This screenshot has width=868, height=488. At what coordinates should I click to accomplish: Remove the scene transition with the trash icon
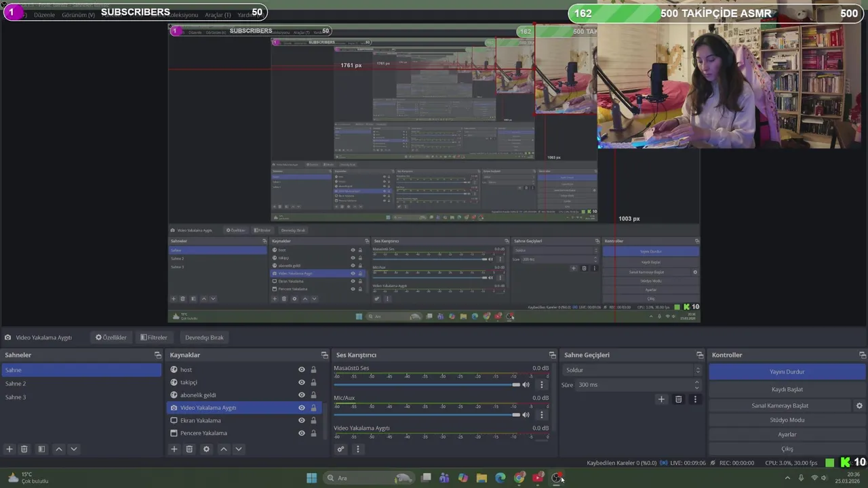pyautogui.click(x=678, y=399)
